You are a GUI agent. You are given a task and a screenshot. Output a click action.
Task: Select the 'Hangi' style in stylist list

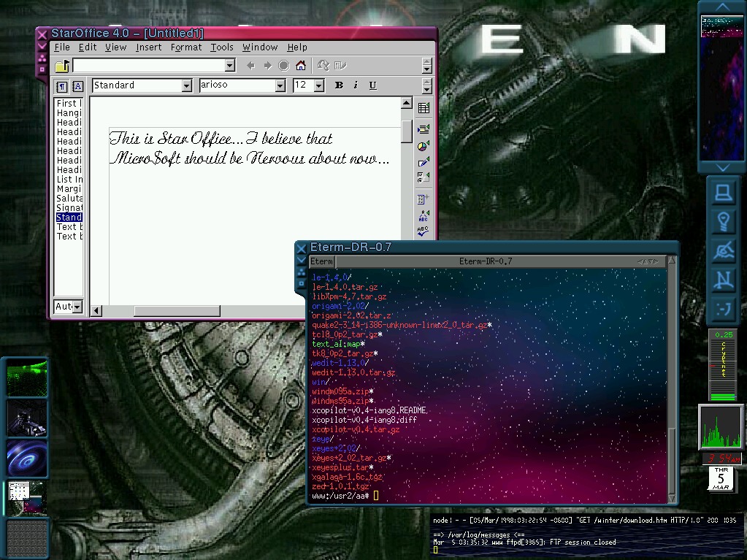[69, 113]
